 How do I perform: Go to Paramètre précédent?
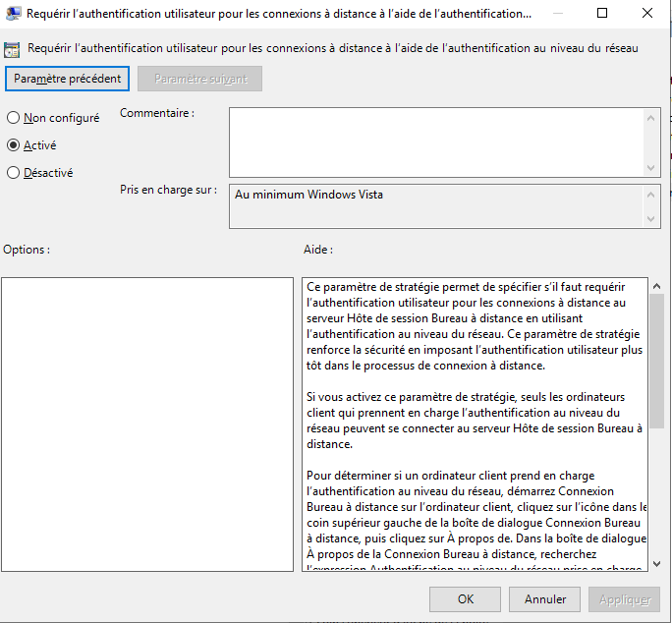(x=68, y=79)
